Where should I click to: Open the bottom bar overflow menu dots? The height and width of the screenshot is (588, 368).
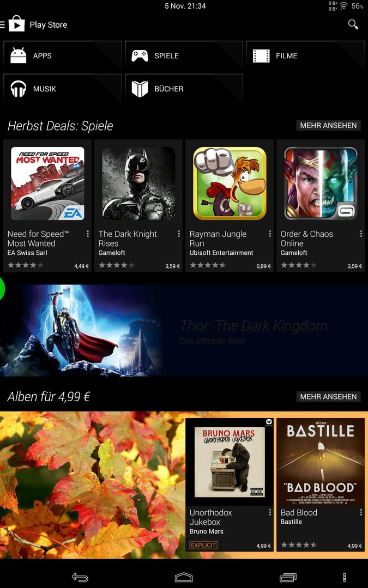click(345, 578)
